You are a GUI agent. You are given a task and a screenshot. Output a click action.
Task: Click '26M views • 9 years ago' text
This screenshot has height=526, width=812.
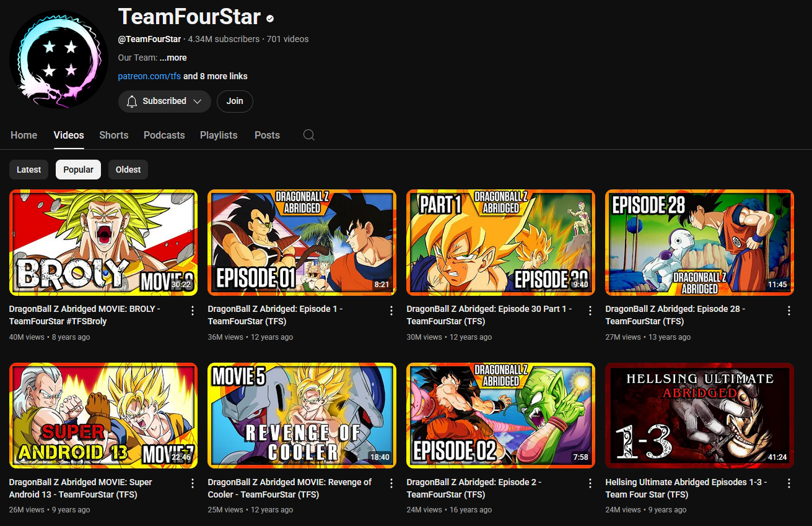(50, 510)
